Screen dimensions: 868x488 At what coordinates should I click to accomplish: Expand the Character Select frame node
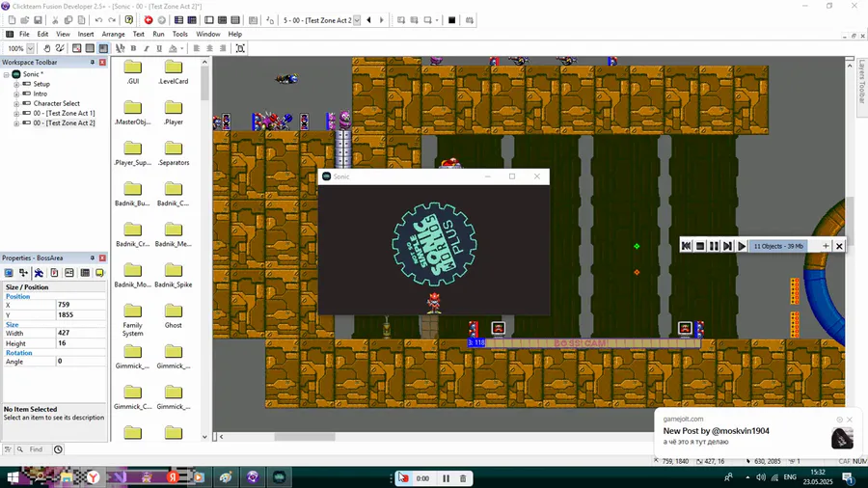(16, 103)
